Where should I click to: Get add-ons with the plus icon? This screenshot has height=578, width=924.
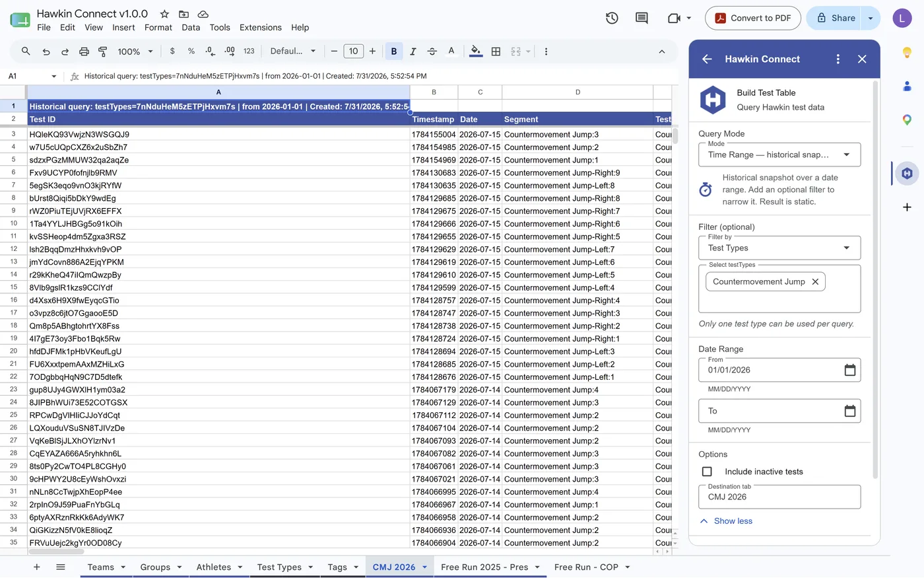tap(907, 207)
